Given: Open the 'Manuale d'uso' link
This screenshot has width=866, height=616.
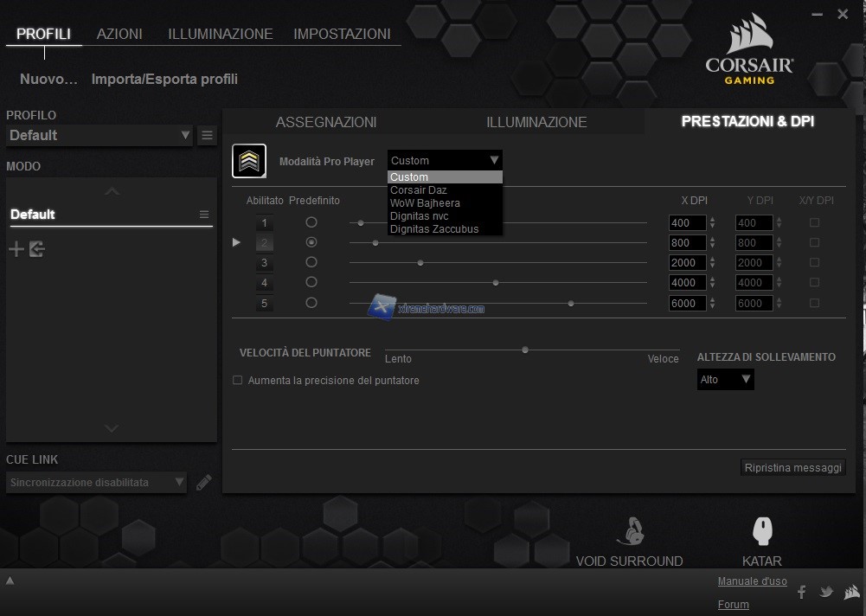Looking at the screenshot, I should click(752, 581).
